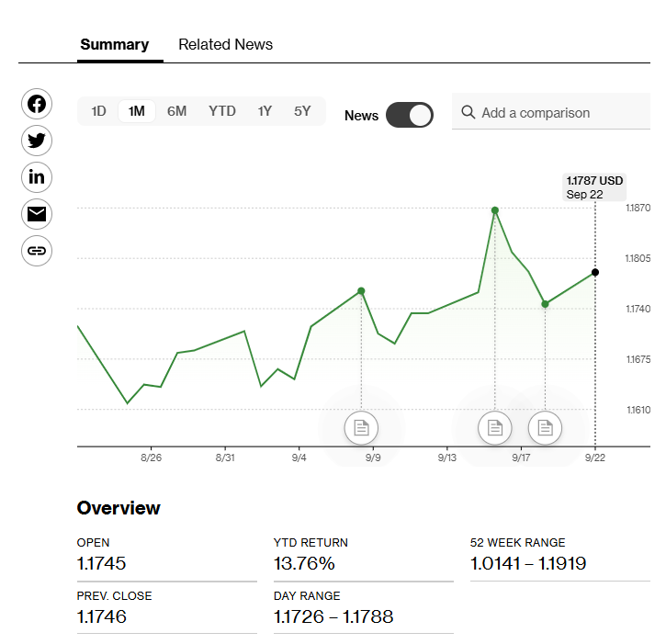666x644 pixels.
Task: Share via Facebook icon
Action: [37, 104]
